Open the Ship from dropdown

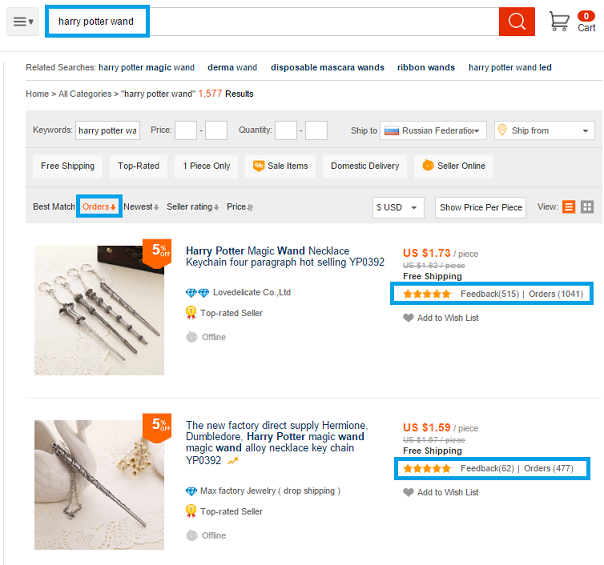pyautogui.click(x=544, y=131)
